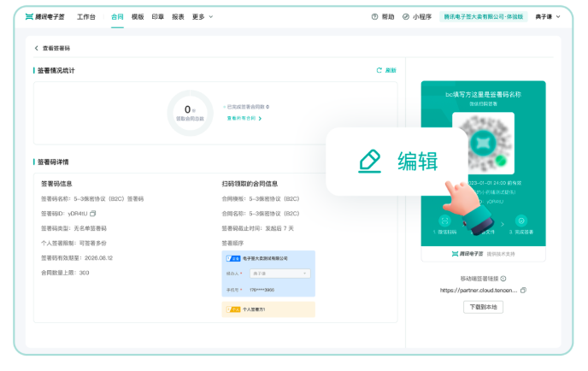This screenshot has width=588, height=371.
Task: Expand the user account dropdown arrow
Action: 558,17
